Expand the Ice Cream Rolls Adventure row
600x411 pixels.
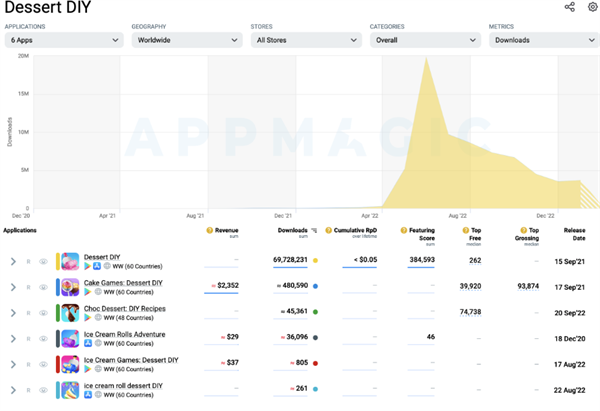click(x=13, y=339)
